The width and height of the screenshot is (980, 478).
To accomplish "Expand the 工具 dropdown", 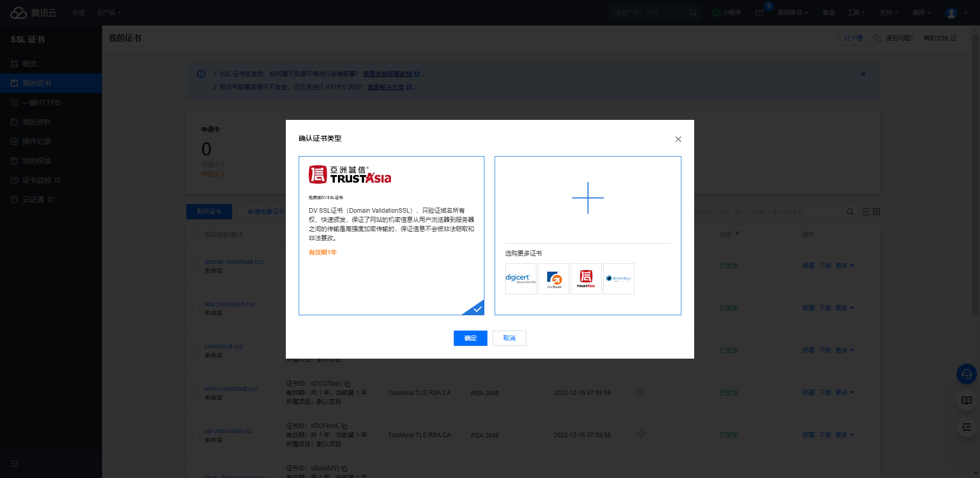I will [856, 13].
